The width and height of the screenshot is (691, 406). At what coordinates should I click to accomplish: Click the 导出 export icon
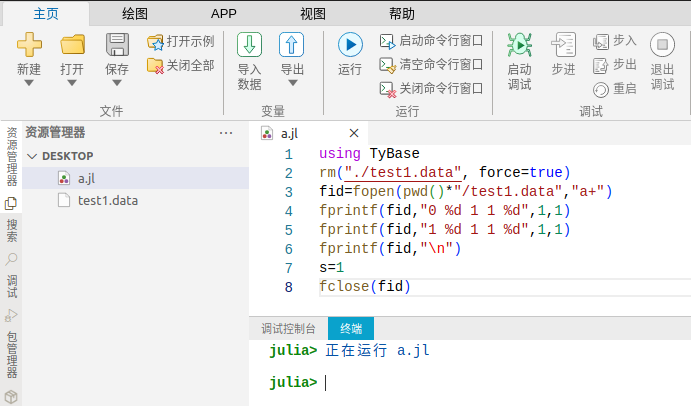click(291, 45)
